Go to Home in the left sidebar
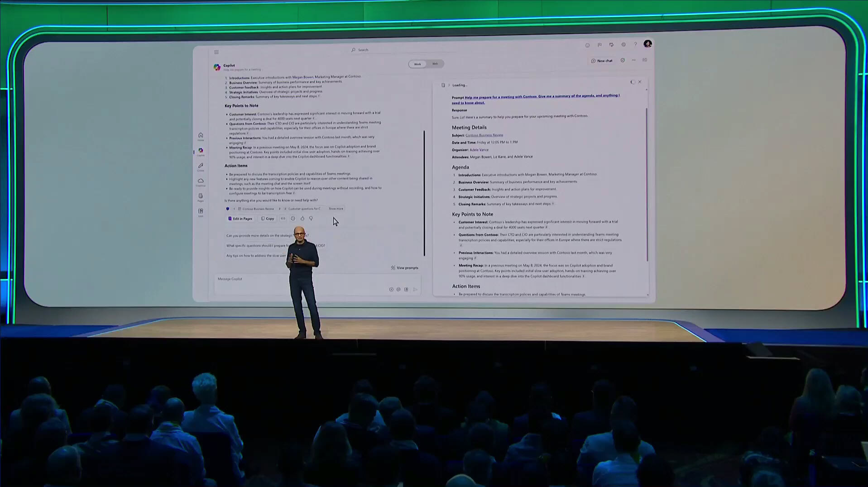868x487 pixels. point(201,136)
